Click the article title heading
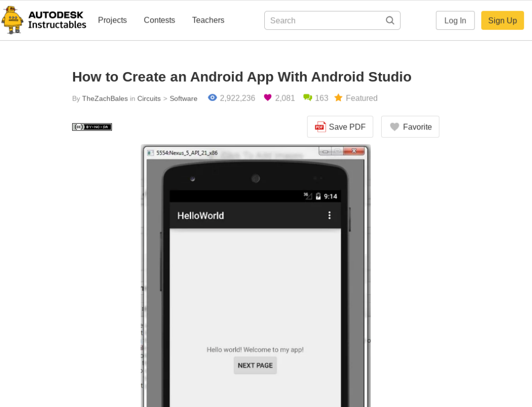Image resolution: width=532 pixels, height=407 pixels. (x=242, y=77)
